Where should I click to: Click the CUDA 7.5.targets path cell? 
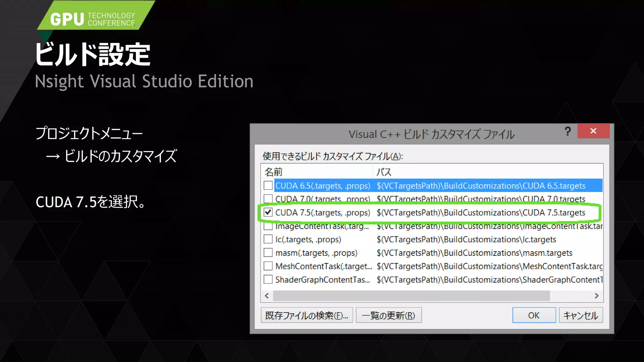[481, 212]
